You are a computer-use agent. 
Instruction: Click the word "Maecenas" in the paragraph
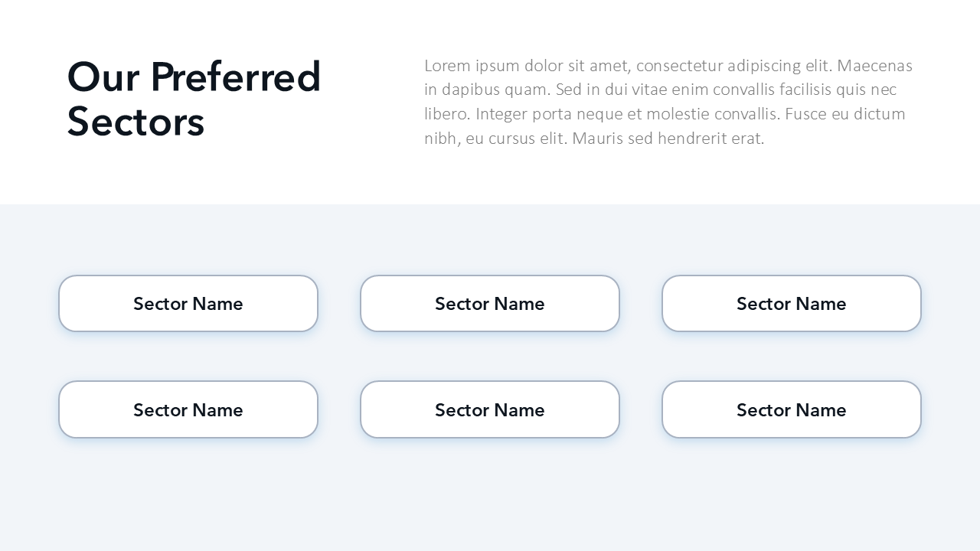874,66
